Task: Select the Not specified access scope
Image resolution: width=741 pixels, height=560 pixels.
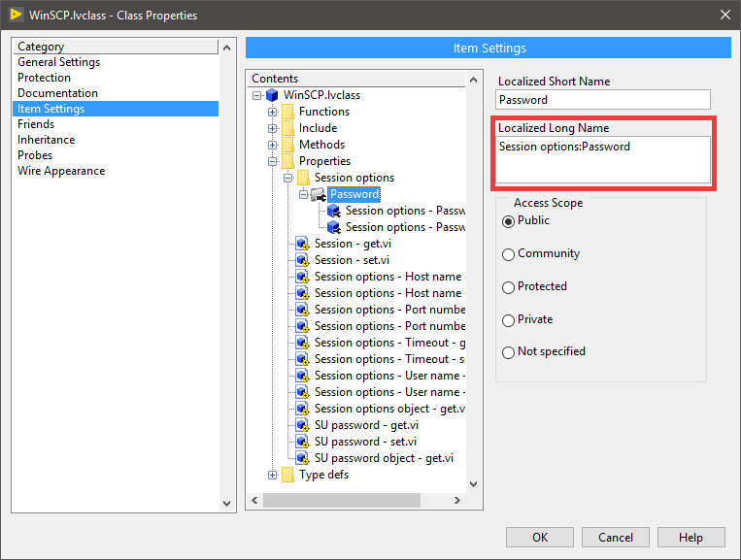Action: pyautogui.click(x=509, y=352)
